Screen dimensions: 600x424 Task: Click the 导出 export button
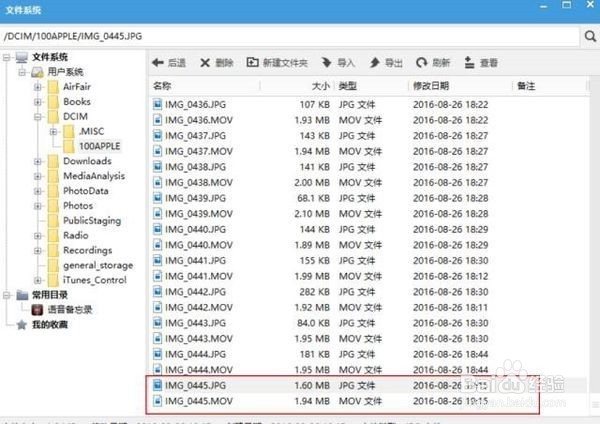click(386, 63)
